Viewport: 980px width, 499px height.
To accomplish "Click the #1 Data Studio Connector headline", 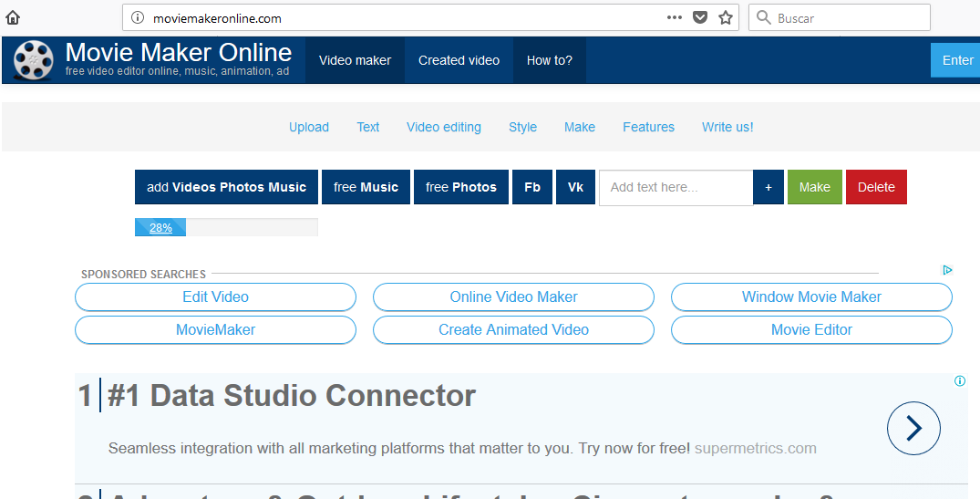I will [291, 396].
